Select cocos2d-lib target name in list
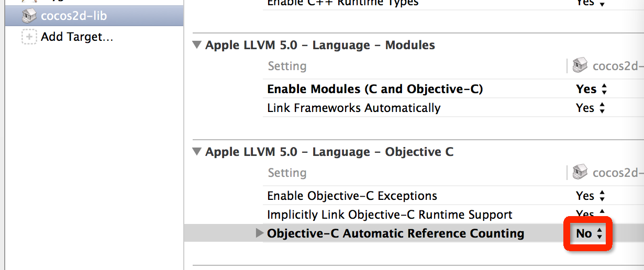Screen dimensions: 644x270 tap(74, 16)
